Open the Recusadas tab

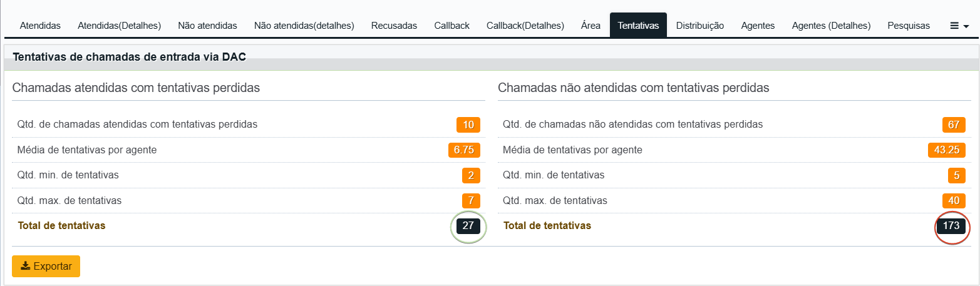394,26
